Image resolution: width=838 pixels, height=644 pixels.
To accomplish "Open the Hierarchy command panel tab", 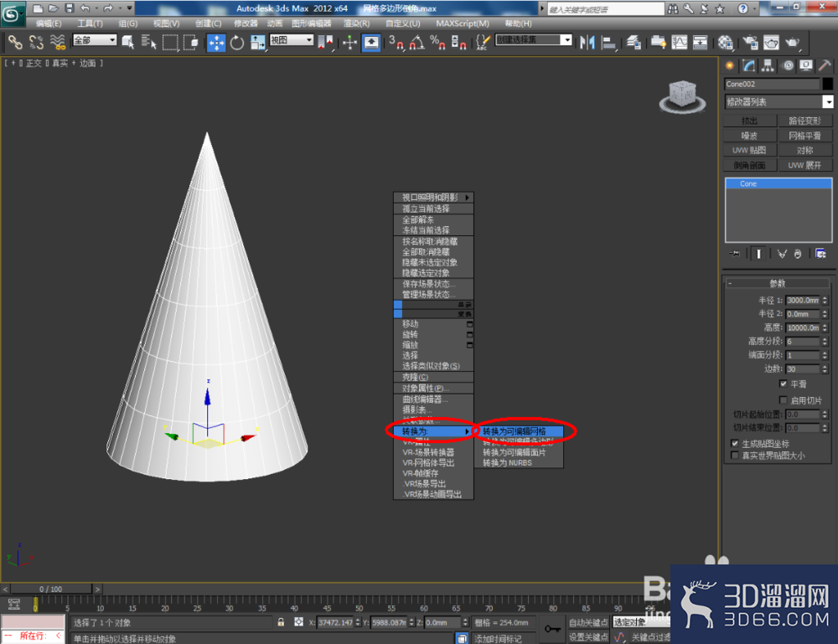I will click(x=768, y=65).
